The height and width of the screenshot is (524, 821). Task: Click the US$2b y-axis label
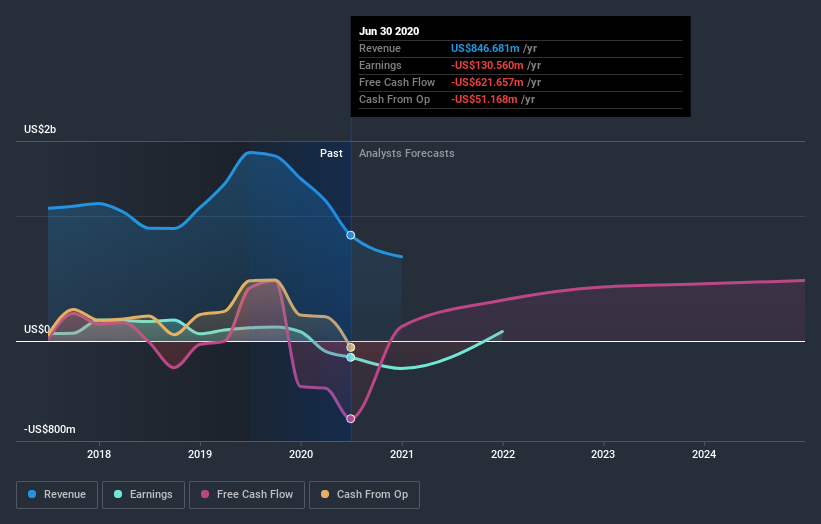(40, 129)
